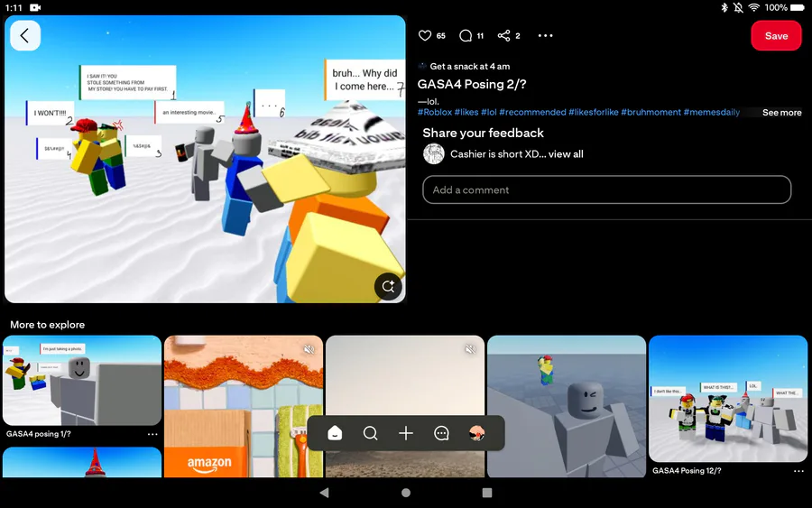View all comments link
This screenshot has width=812, height=508.
pyautogui.click(x=566, y=153)
